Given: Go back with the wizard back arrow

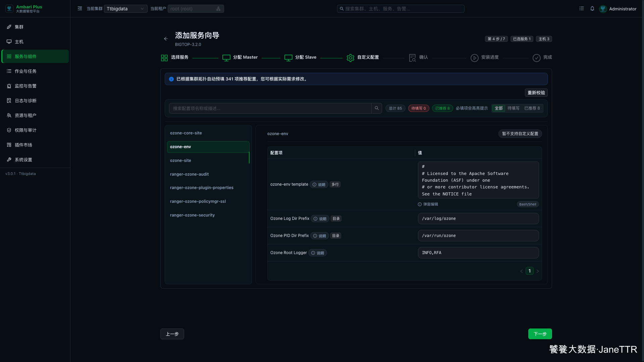Looking at the screenshot, I should coord(166,39).
